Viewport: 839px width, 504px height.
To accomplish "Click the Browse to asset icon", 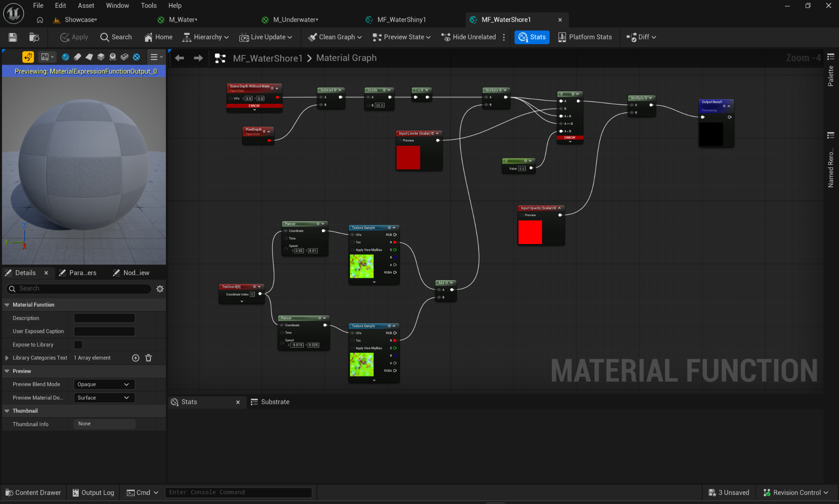I will [x=34, y=37].
